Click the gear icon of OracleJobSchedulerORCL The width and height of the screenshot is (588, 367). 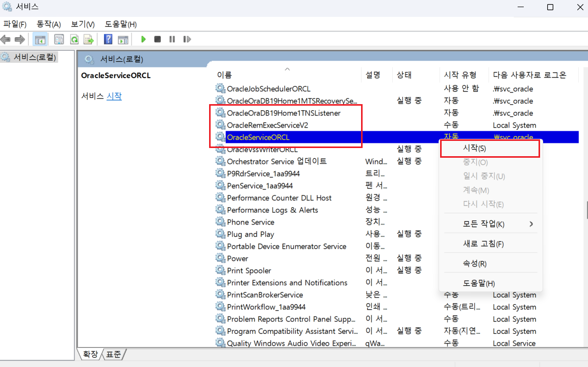pyautogui.click(x=220, y=89)
